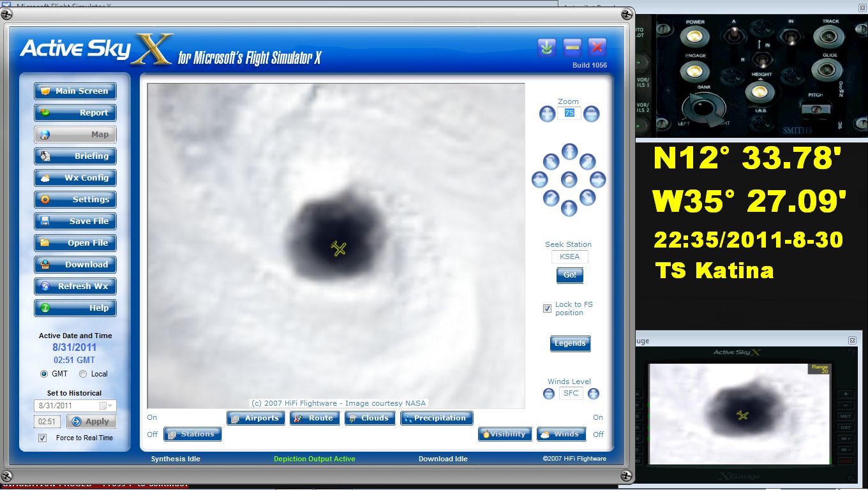868x490 pixels.
Task: Toggle Precipitation map overlay
Action: click(x=437, y=418)
